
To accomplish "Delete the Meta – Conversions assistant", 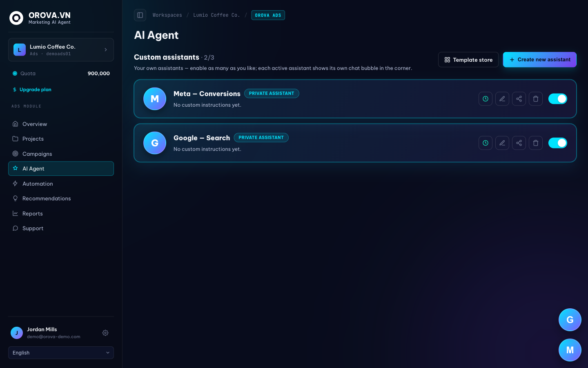I will tap(536, 99).
